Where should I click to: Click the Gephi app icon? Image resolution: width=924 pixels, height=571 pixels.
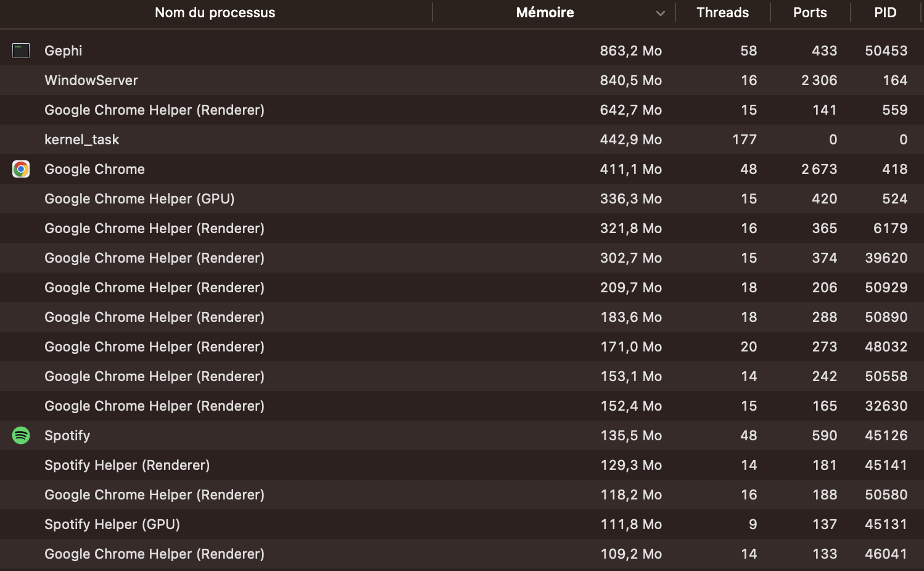(x=21, y=51)
